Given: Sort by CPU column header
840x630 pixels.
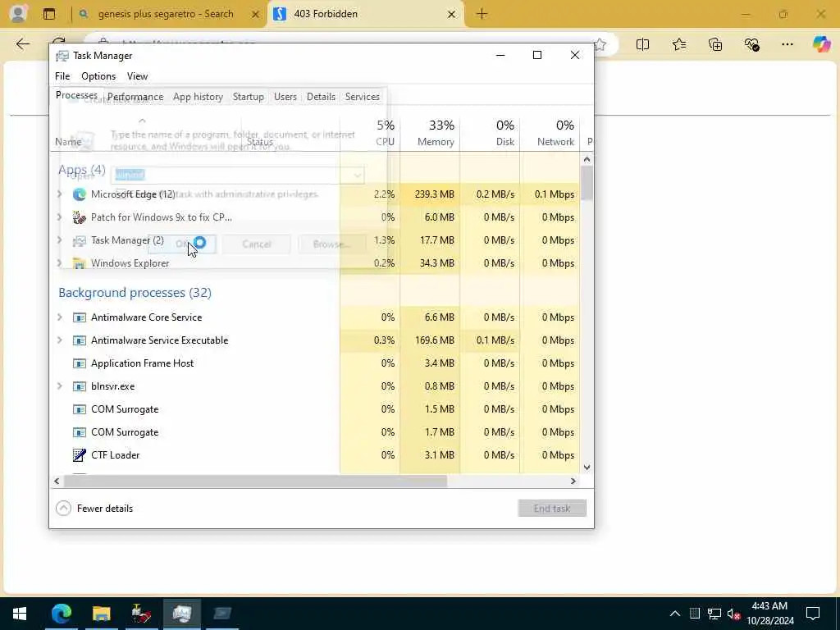Looking at the screenshot, I should (370, 133).
